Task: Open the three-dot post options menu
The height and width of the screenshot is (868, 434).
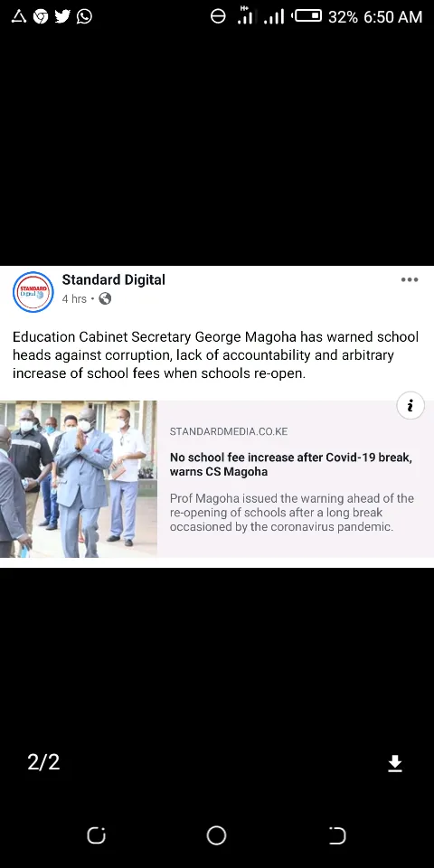Action: (410, 279)
